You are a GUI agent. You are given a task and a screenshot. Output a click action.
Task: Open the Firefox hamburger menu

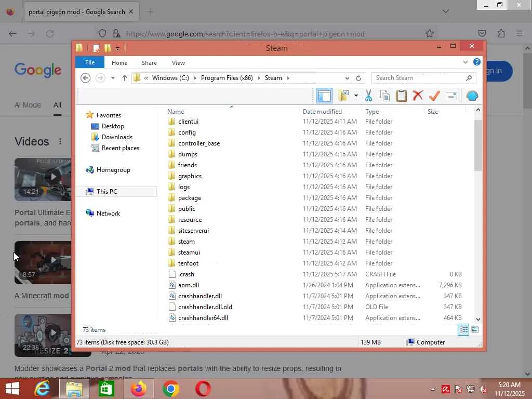519,33
